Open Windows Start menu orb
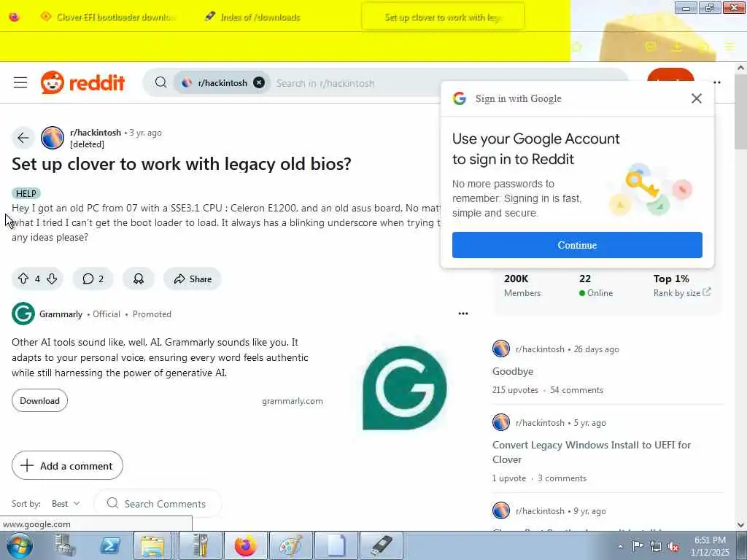This screenshot has height=560, width=747. [20, 545]
